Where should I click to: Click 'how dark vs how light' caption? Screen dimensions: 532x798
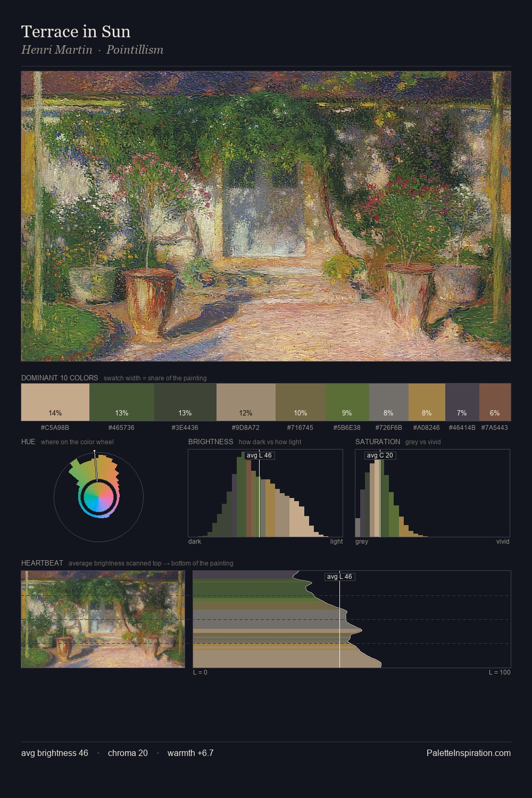coord(270,442)
